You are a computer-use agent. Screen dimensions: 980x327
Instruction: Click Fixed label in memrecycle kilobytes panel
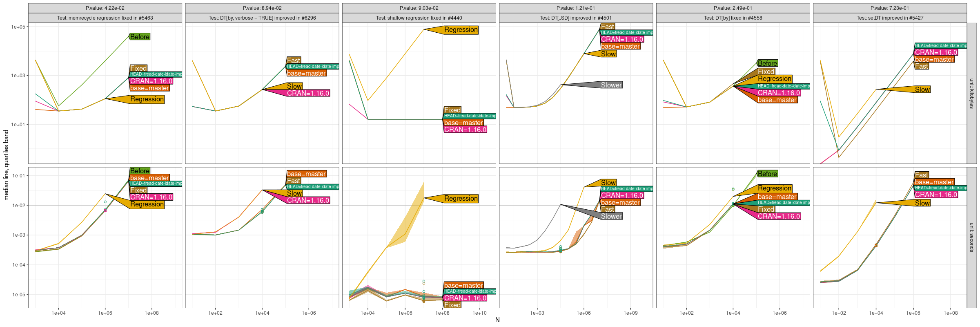[138, 68]
